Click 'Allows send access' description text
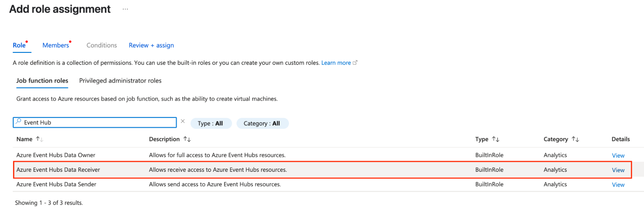Viewport: 644px width, 216px height. pyautogui.click(x=215, y=184)
